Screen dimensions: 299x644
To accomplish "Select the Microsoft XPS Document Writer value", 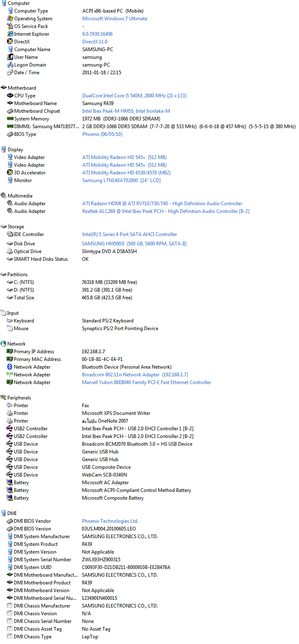I will [116, 413].
